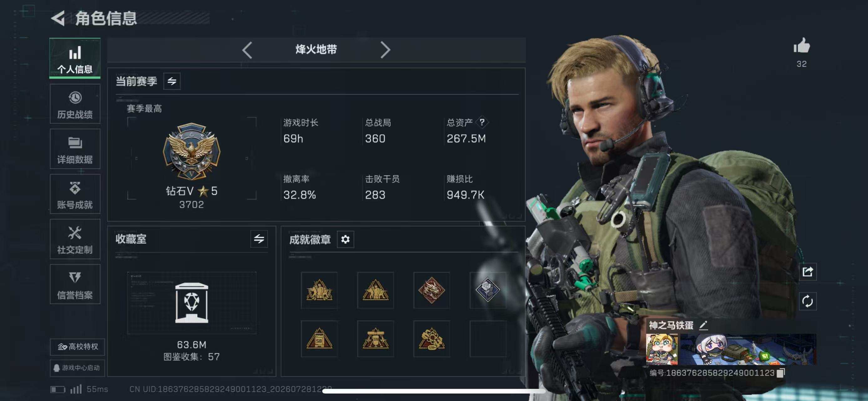This screenshot has width=868, height=401.
Task: Switch to previous mode with left chevron
Action: point(247,50)
